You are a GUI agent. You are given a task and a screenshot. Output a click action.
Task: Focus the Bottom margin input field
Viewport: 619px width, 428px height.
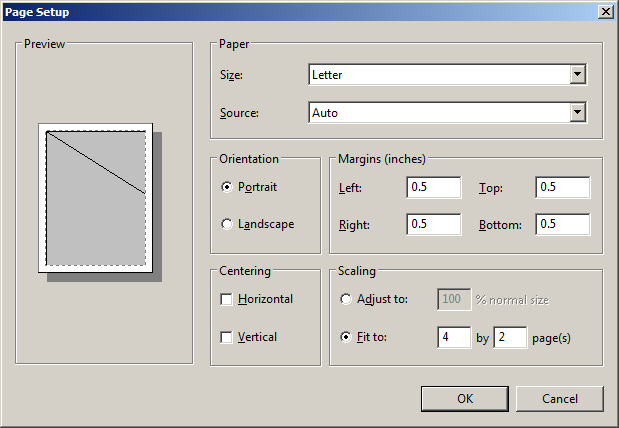coord(563,224)
